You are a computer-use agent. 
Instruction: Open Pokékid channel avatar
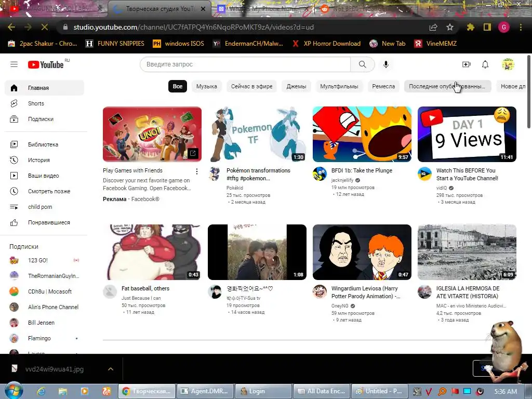pyautogui.click(x=215, y=174)
